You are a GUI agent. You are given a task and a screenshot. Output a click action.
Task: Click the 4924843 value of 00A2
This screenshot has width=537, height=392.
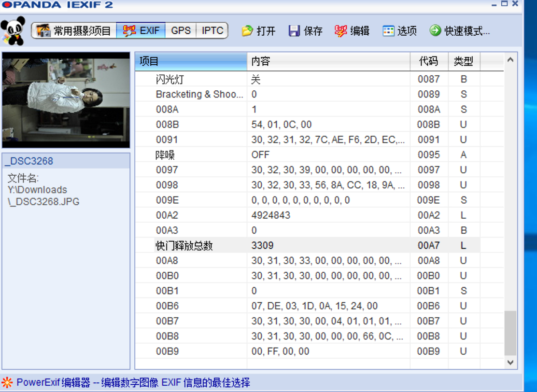click(x=270, y=215)
